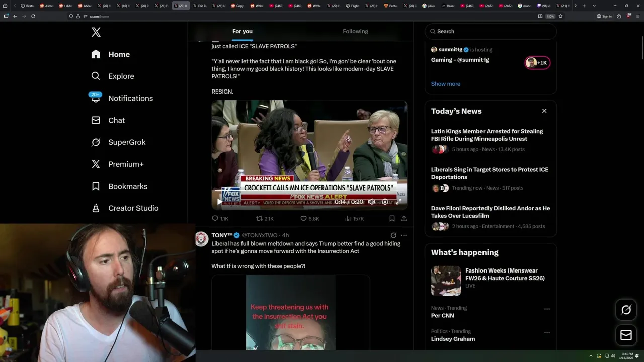Open video settings gear

click(385, 202)
